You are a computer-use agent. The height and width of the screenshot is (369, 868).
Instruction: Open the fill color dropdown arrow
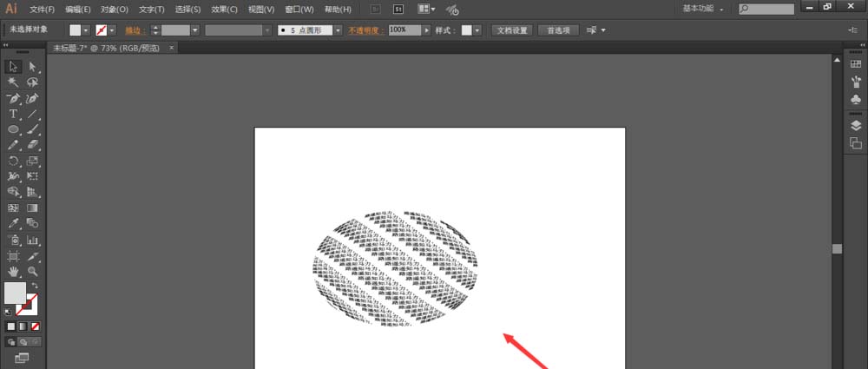click(x=86, y=30)
